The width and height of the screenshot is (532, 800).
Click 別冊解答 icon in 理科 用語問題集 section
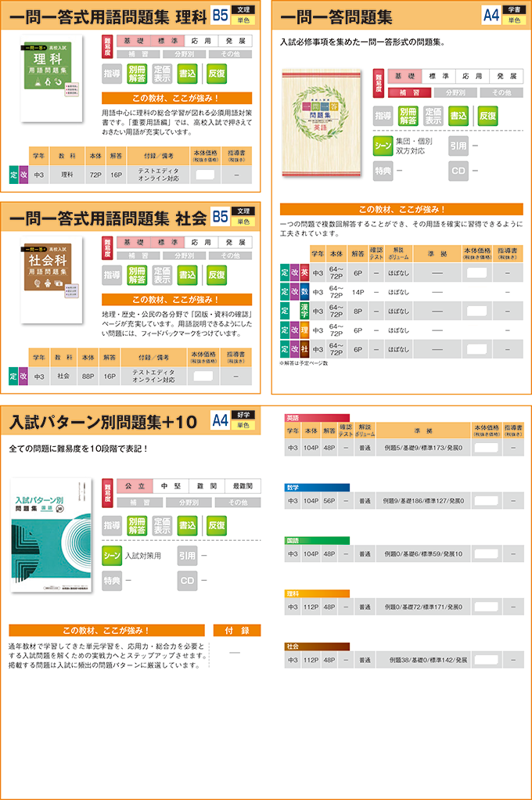[x=137, y=74]
